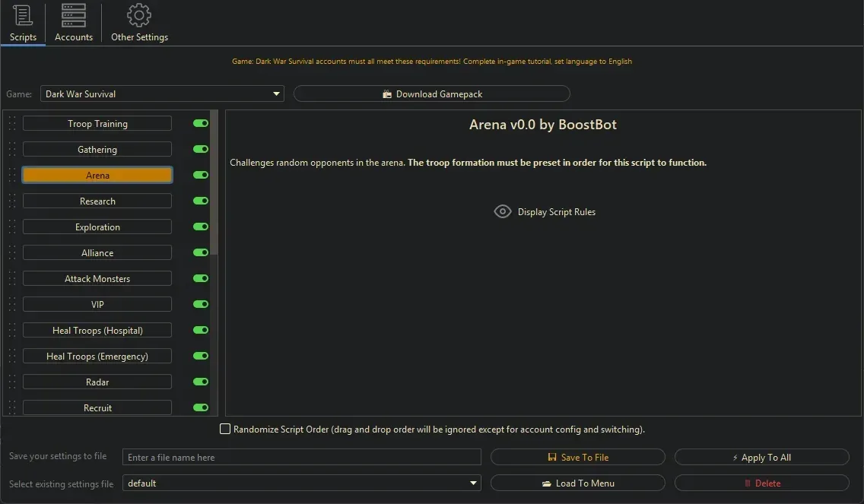864x504 pixels.
Task: Disable the Attack Monsters toggle
Action: (x=201, y=279)
